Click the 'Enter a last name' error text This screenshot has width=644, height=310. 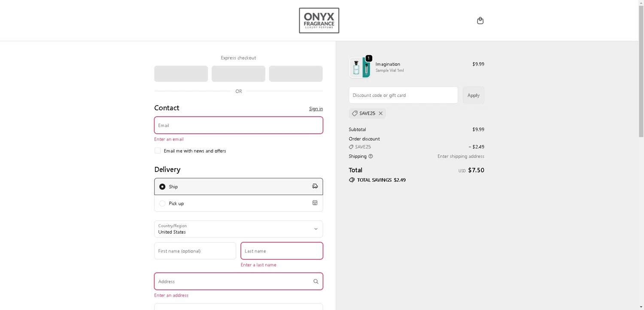[258, 265]
